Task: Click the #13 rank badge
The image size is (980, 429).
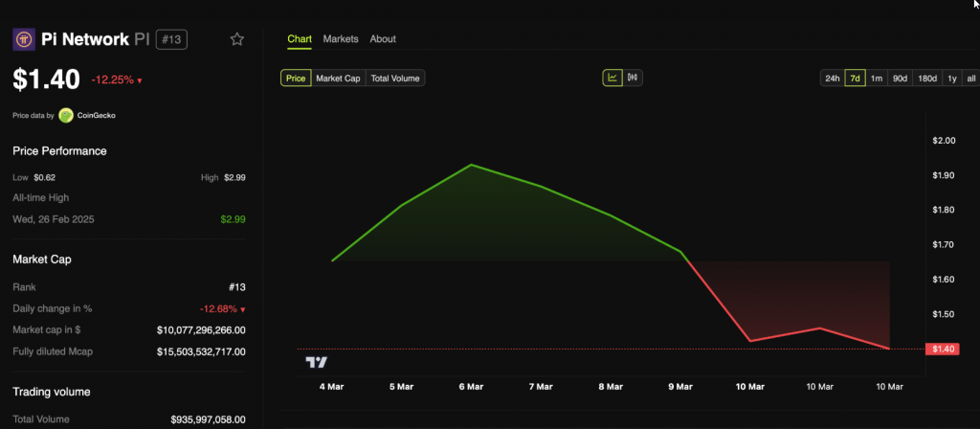Action: tap(171, 40)
